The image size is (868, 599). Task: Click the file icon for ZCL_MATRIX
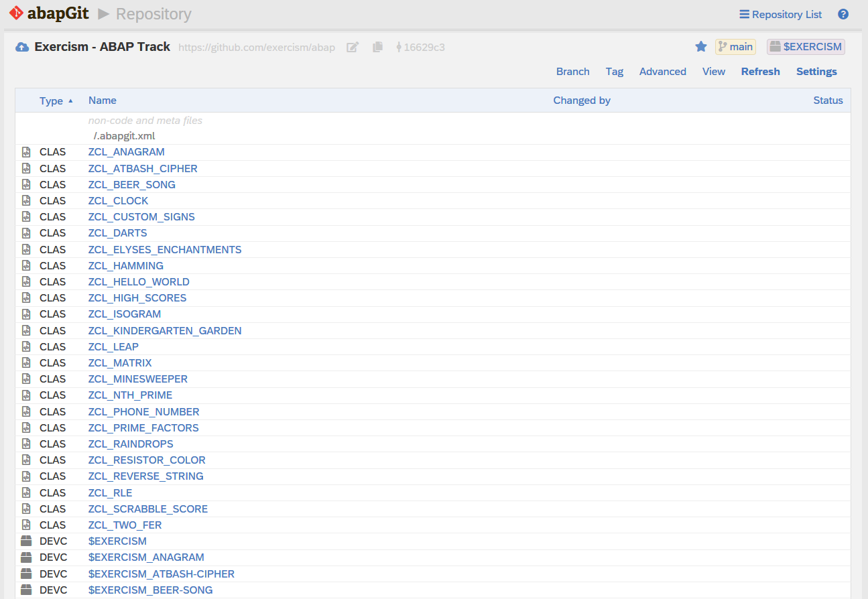26,362
